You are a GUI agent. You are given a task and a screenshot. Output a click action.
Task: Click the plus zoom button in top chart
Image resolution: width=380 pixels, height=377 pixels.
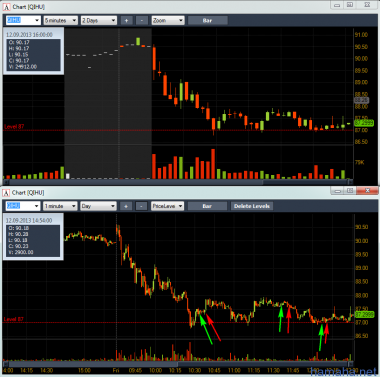126,20
